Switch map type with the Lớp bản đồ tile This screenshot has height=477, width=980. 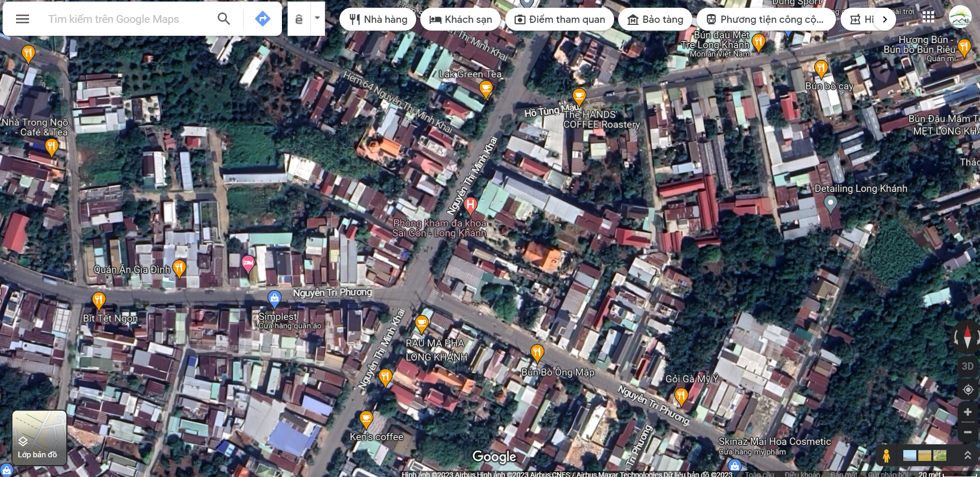(x=39, y=438)
